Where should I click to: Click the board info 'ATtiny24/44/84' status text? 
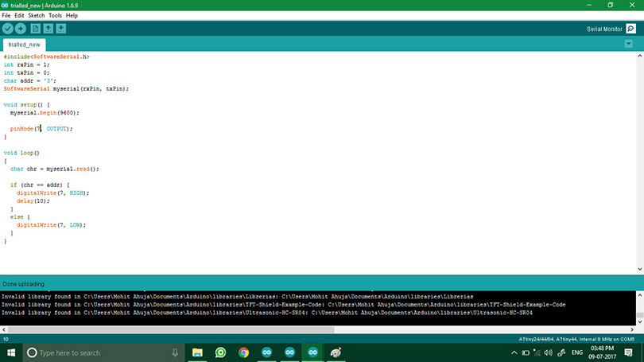pyautogui.click(x=576, y=340)
